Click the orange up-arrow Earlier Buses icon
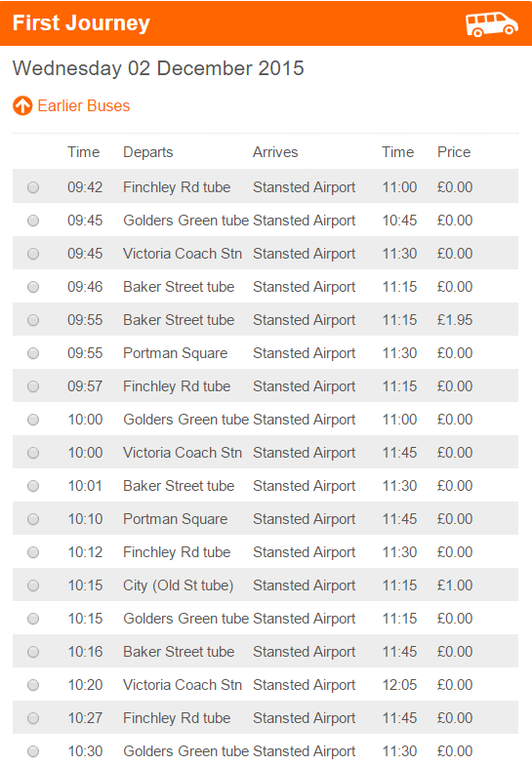The height and width of the screenshot is (766, 532). pyautogui.click(x=22, y=105)
